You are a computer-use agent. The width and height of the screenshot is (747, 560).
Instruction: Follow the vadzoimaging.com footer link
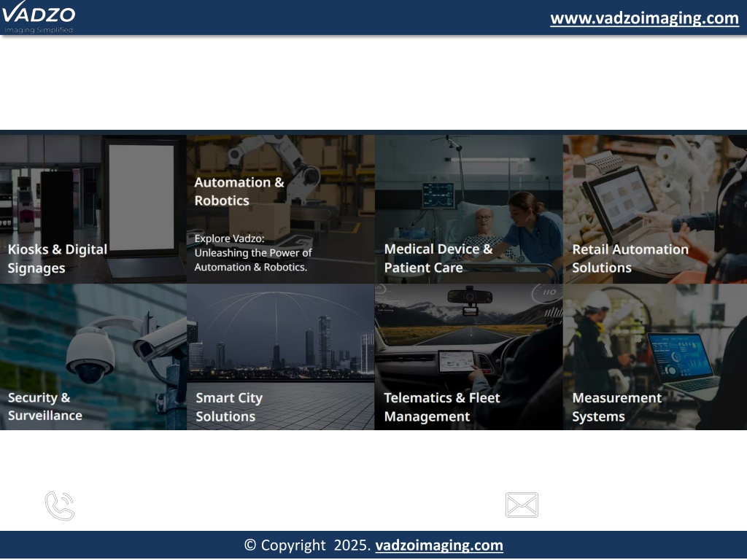pyautogui.click(x=438, y=545)
